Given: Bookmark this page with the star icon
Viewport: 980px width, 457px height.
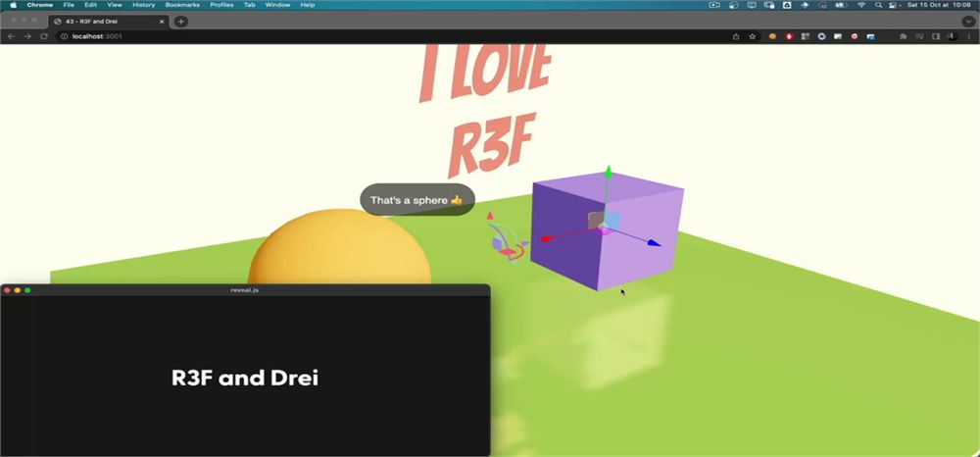Looking at the screenshot, I should tap(753, 36).
